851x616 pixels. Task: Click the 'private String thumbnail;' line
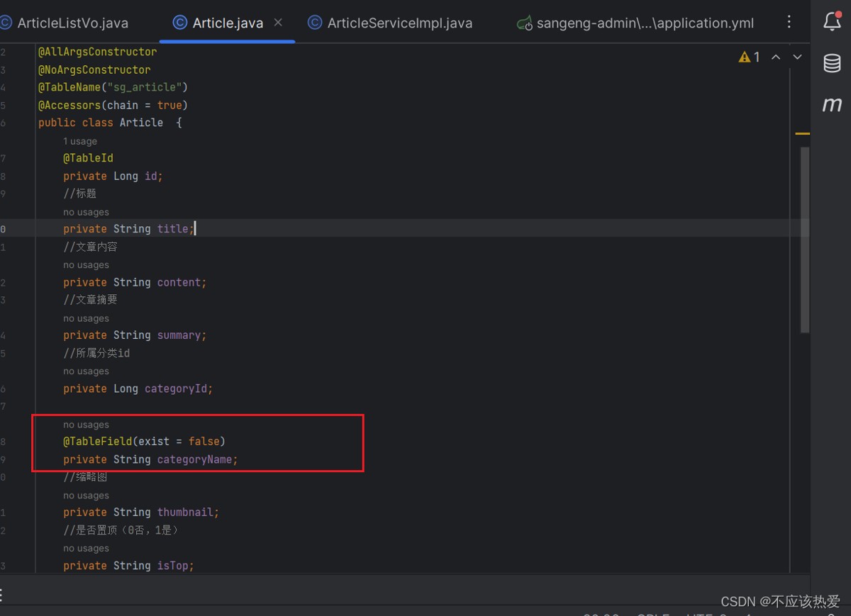(141, 513)
